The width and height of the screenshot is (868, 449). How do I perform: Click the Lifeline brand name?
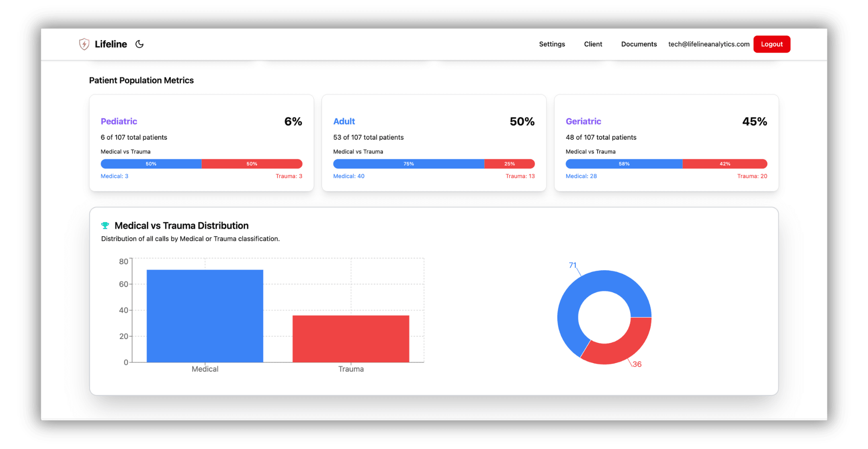click(111, 44)
